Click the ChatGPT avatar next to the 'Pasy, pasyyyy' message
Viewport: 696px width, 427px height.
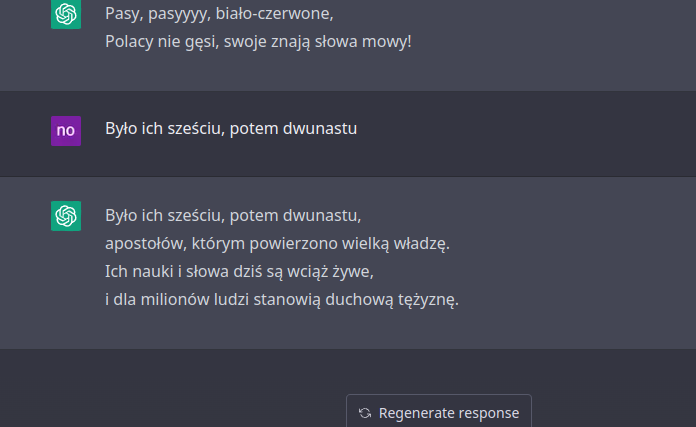click(x=66, y=14)
